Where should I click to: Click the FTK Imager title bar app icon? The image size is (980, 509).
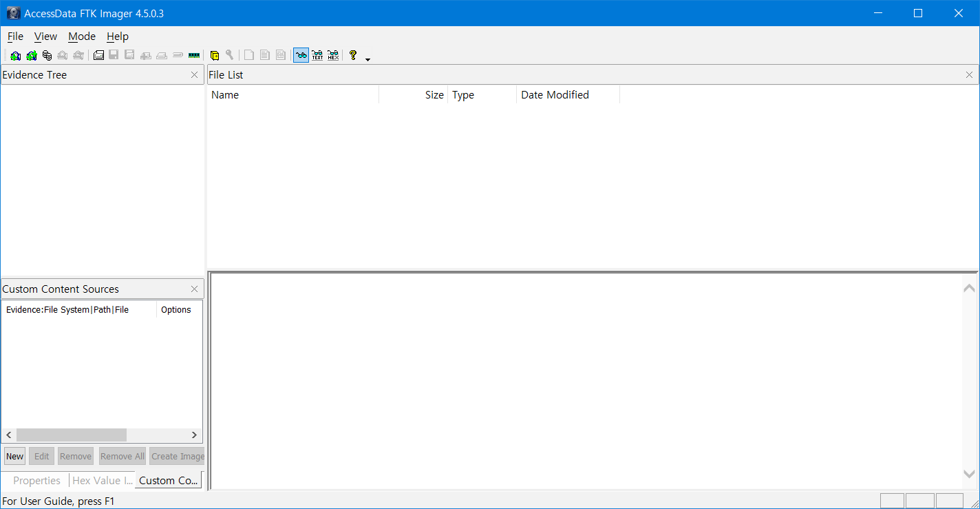click(13, 13)
